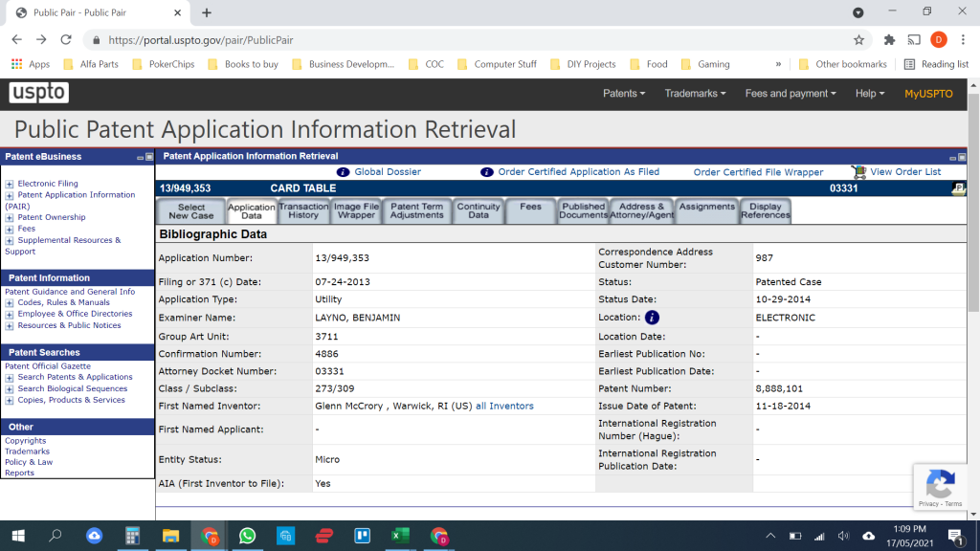Screen dimensions: 980x551
Task: Open the Copyrights link
Action: pos(26,440)
